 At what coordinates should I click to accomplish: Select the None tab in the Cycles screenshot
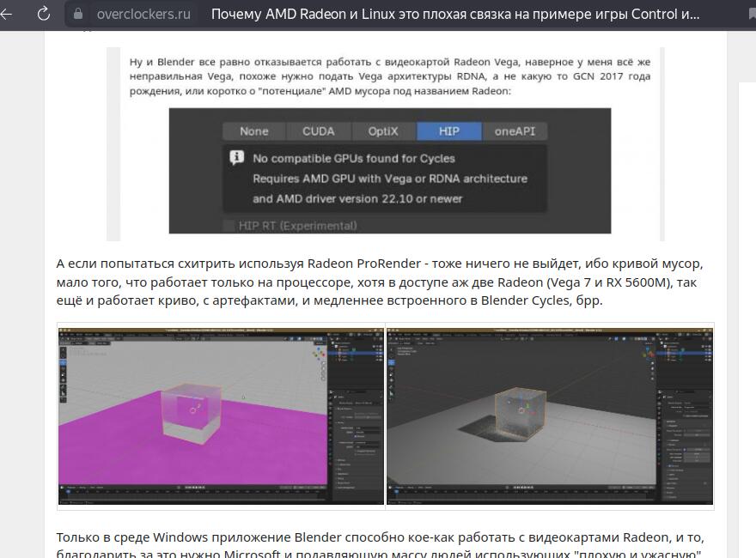[x=254, y=131]
